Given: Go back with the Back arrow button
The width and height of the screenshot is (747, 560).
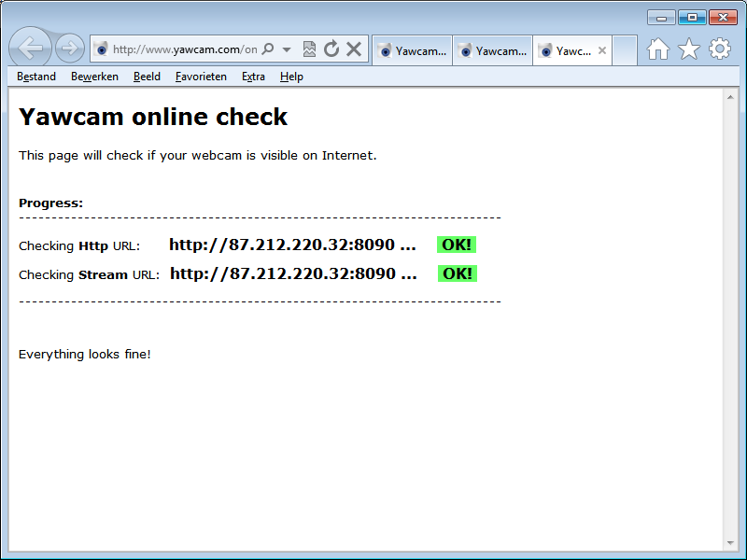Looking at the screenshot, I should pos(30,48).
